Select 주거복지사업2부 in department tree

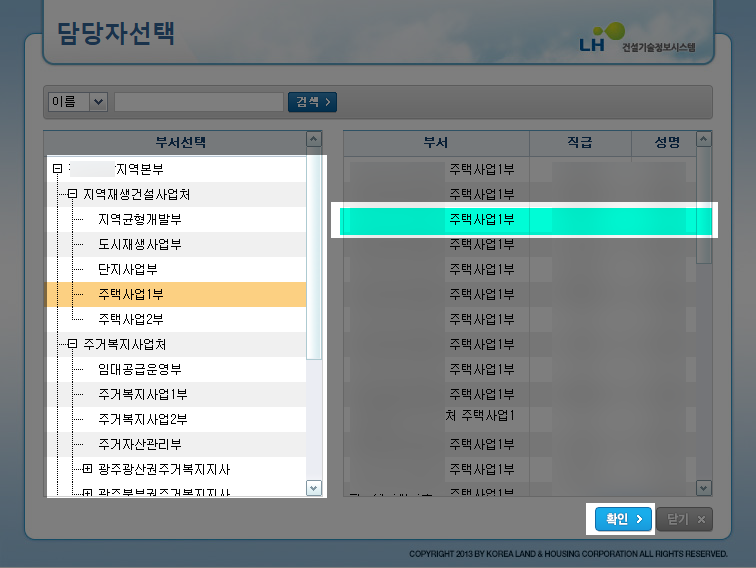tap(143, 419)
